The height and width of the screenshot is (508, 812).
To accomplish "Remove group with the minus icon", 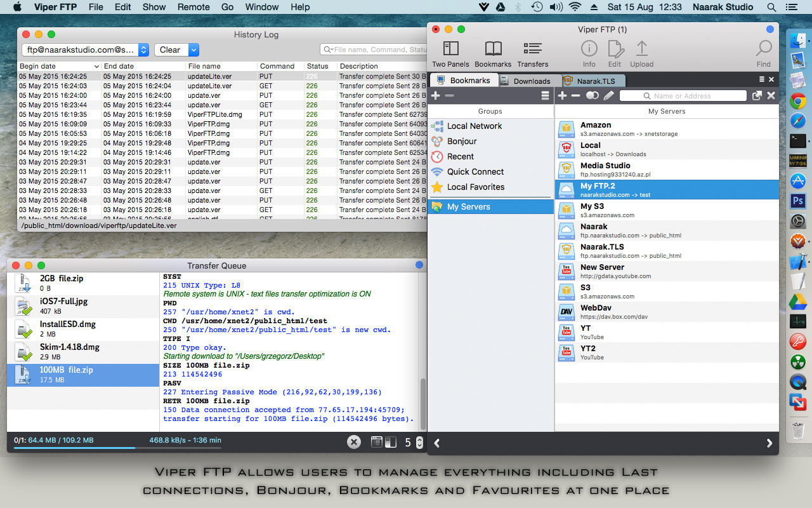I will tap(449, 96).
